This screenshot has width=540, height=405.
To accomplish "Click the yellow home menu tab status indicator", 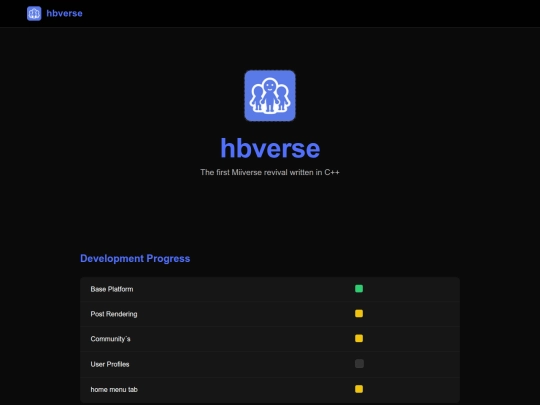I will [359, 389].
